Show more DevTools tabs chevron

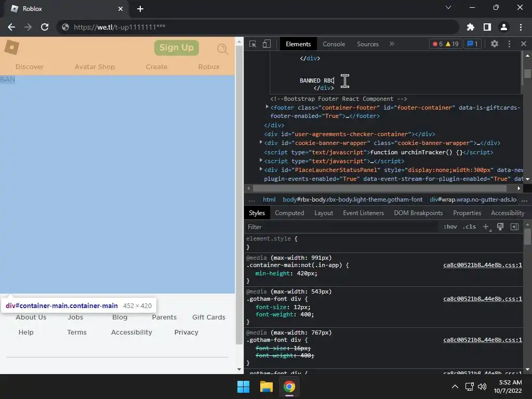(392, 44)
